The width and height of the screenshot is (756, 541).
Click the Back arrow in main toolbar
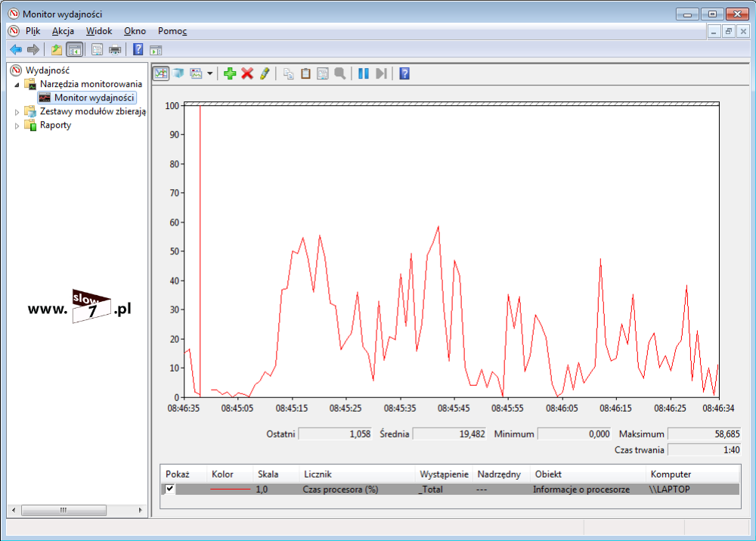coord(16,49)
